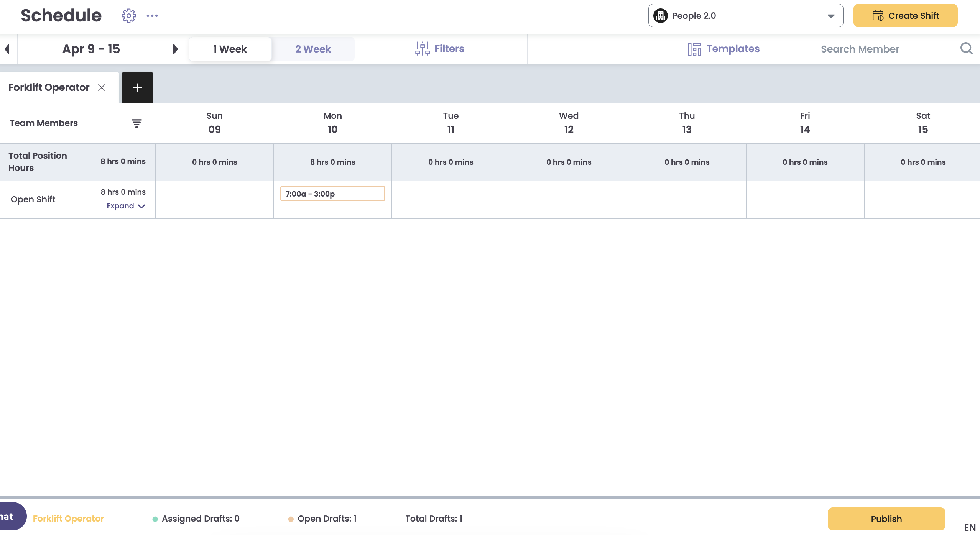The height and width of the screenshot is (535, 980).
Task: Close the Forklift Operator tab
Action: tap(102, 88)
